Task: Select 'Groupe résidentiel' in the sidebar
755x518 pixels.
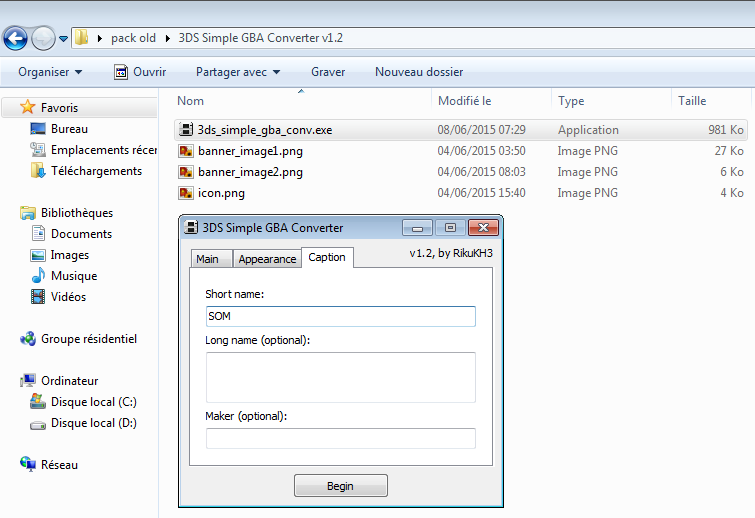Action: coord(78,338)
